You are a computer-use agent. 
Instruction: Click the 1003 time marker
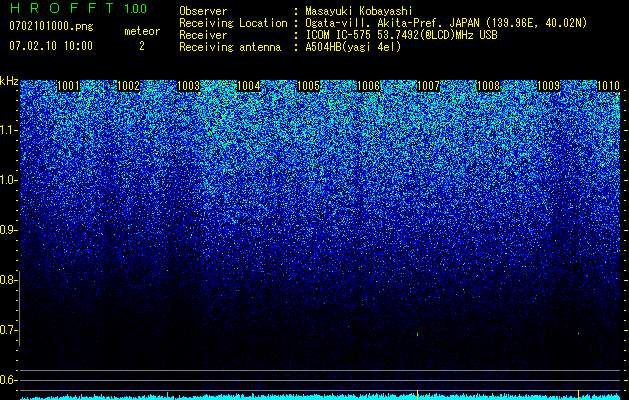188,86
